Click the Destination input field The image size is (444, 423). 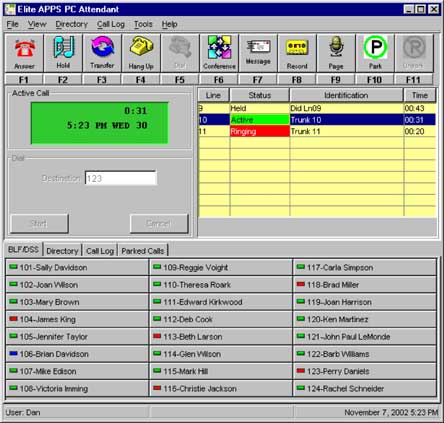coord(121,178)
